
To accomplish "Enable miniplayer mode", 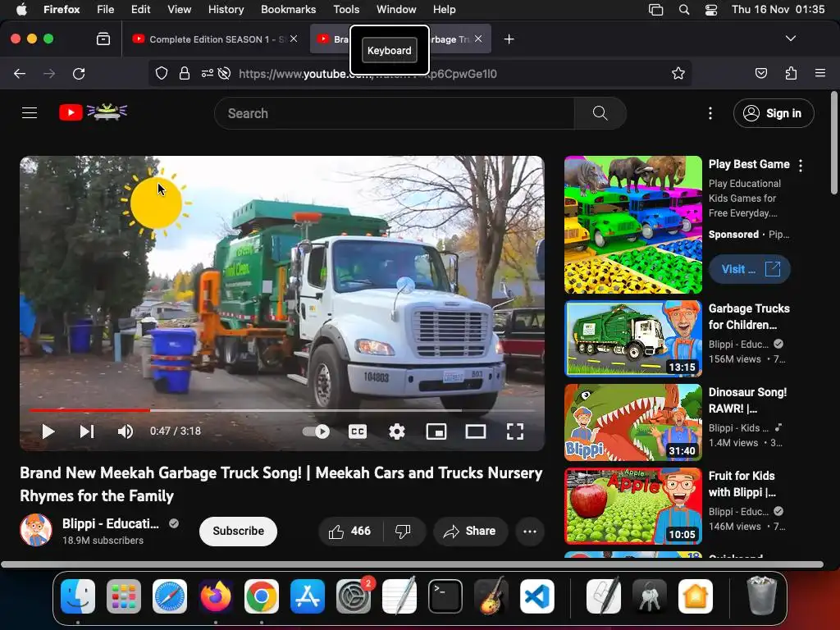I will point(436,431).
